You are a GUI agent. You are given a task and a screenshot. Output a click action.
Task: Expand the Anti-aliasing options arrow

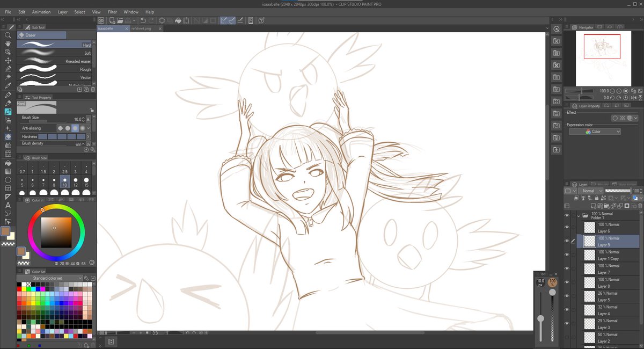click(89, 128)
